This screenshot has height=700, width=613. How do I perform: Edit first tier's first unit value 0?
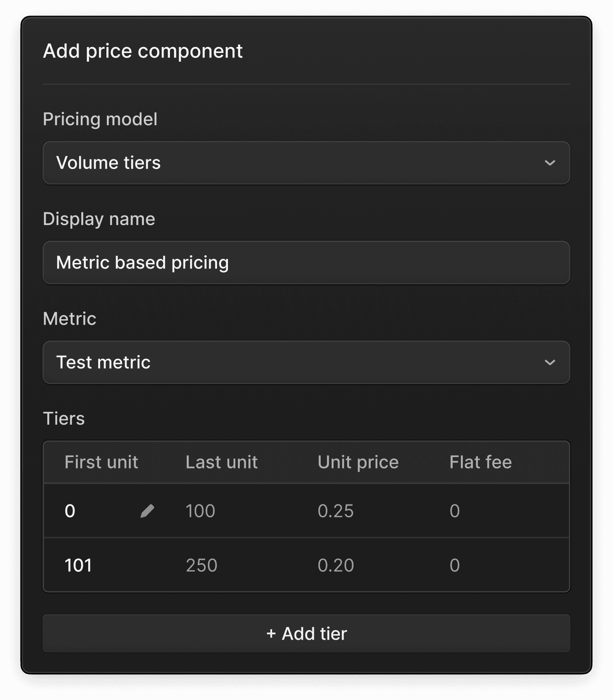click(x=70, y=511)
